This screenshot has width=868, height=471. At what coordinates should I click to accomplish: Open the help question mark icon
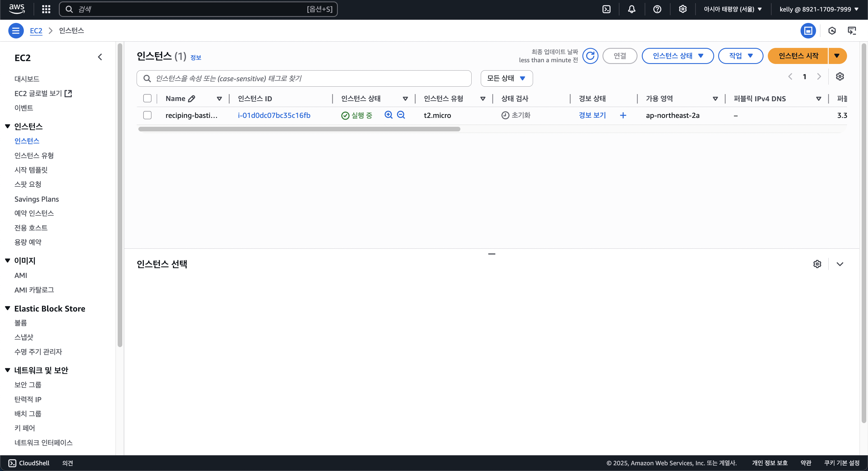click(657, 9)
